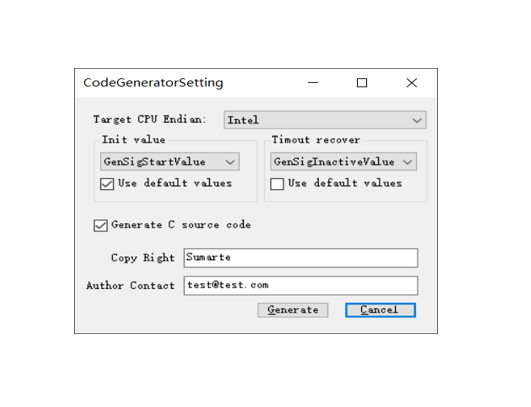Close the CodeGeneratorSetting dialog
This screenshot has height=407, width=531.
[x=412, y=83]
